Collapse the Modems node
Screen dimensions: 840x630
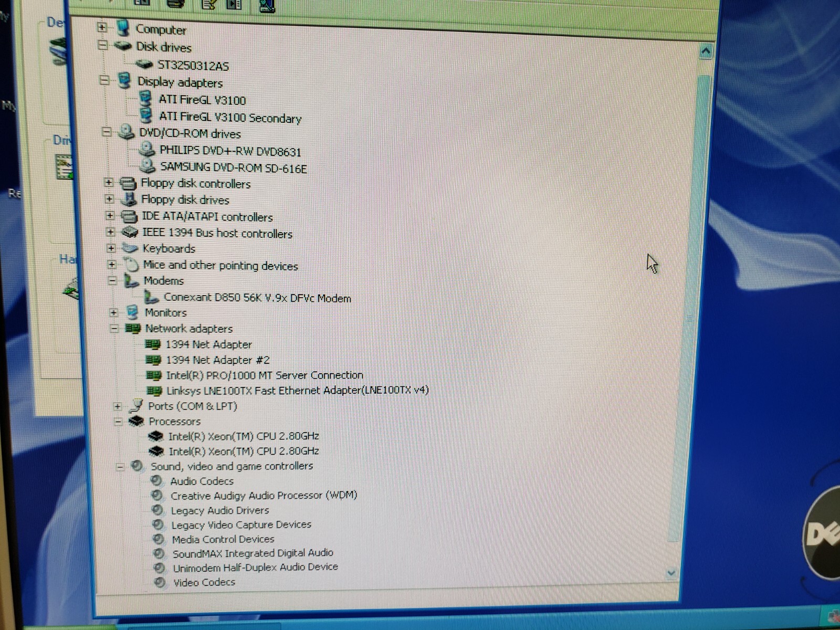pos(112,280)
